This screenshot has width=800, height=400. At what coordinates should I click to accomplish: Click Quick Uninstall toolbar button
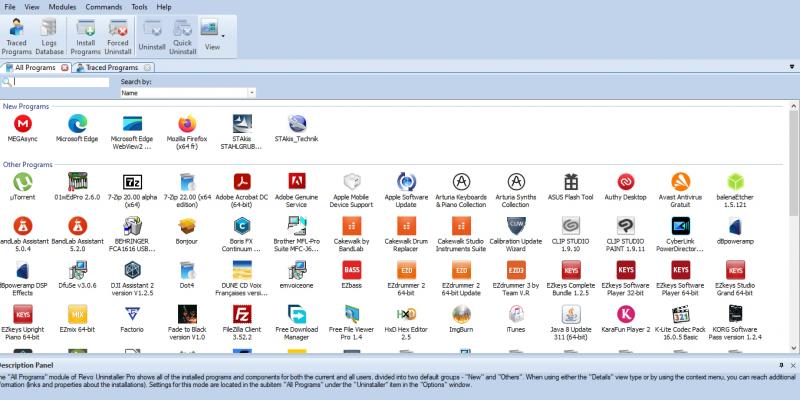183,37
